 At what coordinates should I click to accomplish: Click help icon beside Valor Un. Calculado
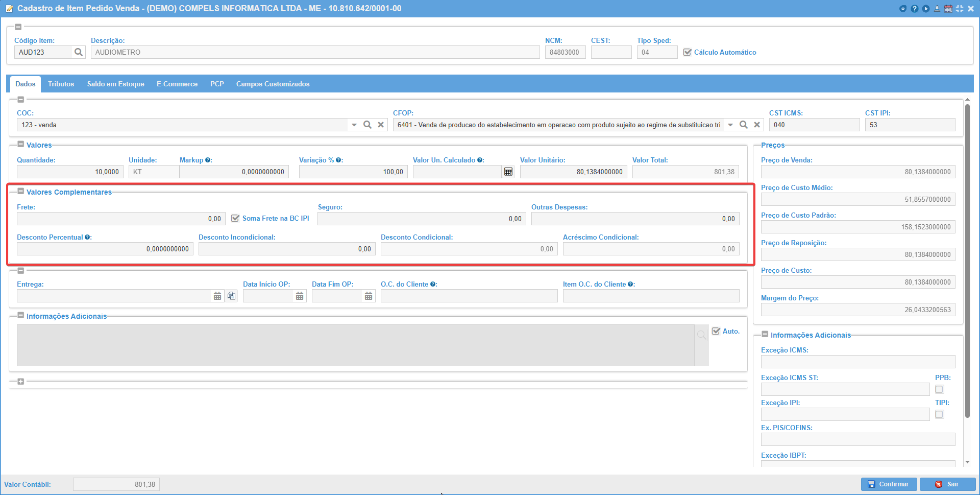480,160
